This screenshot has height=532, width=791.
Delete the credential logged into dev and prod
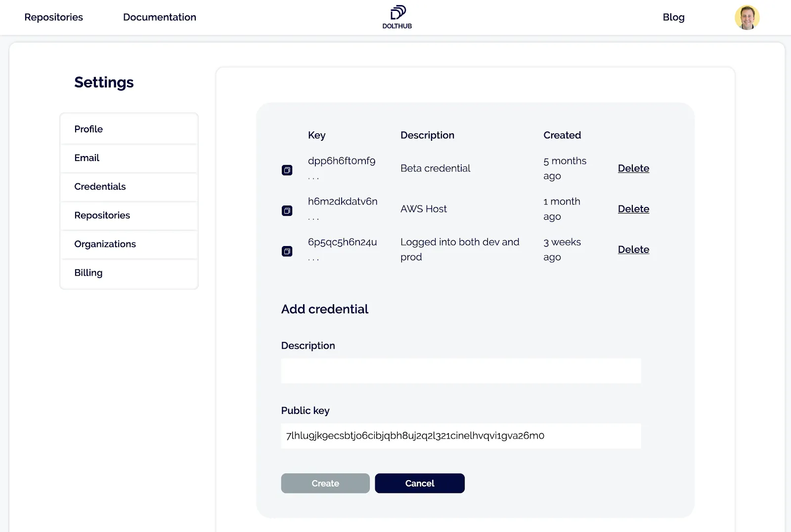coord(633,249)
